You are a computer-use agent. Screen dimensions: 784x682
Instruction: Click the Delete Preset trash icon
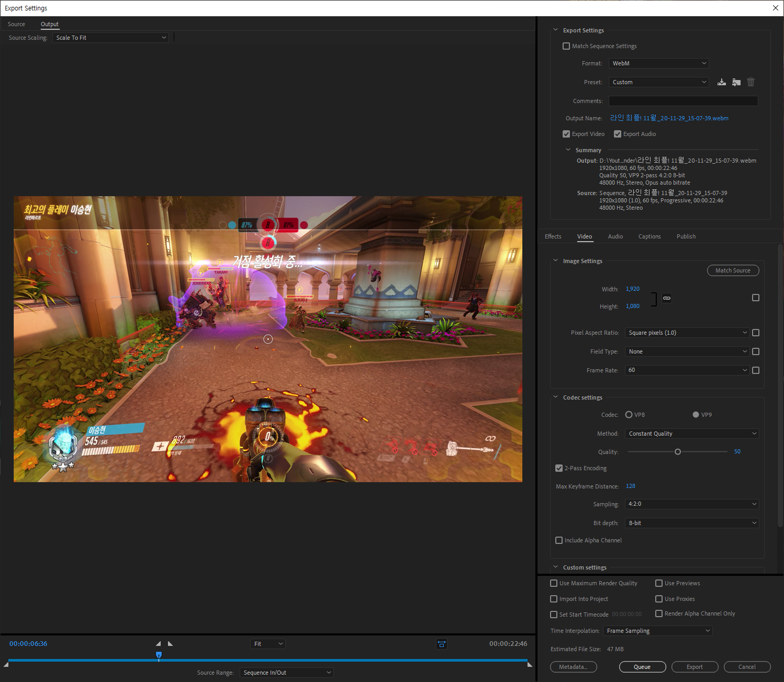[x=751, y=82]
